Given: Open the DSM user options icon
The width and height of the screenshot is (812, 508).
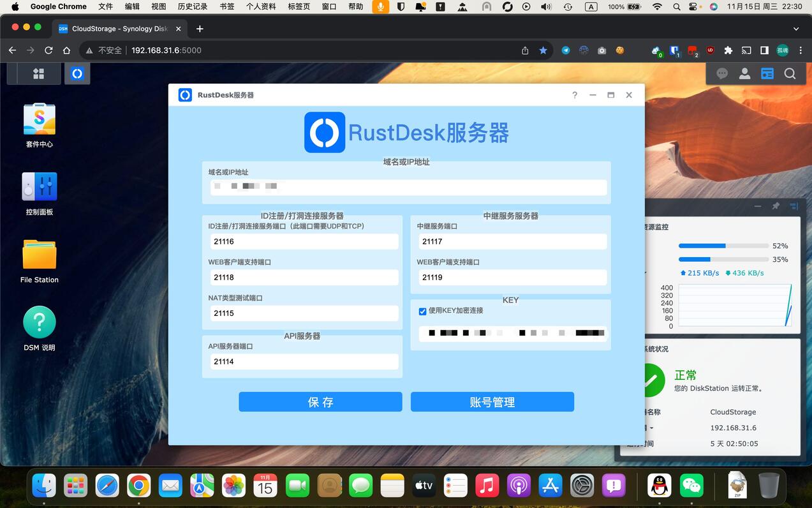Looking at the screenshot, I should click(x=744, y=73).
